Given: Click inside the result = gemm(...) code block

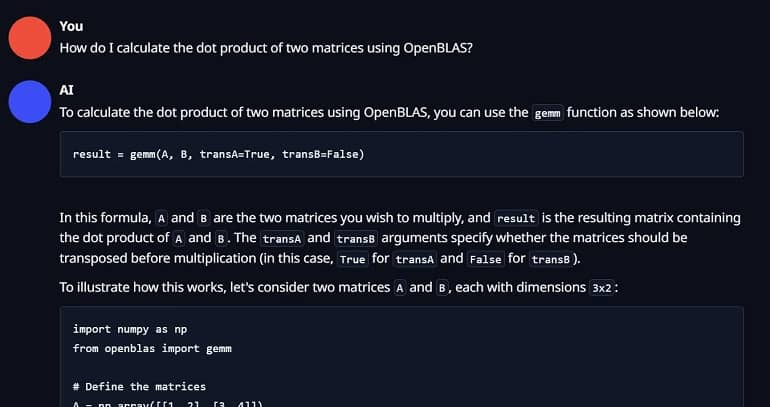Looking at the screenshot, I should tap(401, 154).
